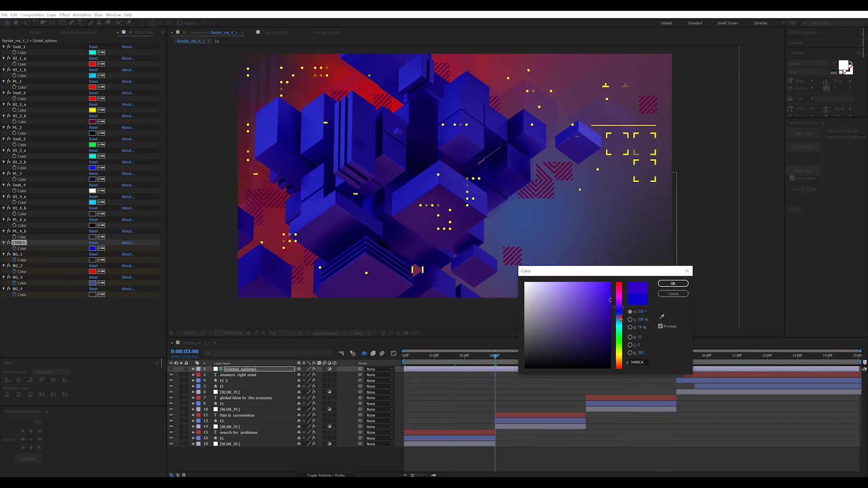Viewport: 868px width, 488px height.
Task: Select the Puppet Pin tool
Action: (x=129, y=23)
